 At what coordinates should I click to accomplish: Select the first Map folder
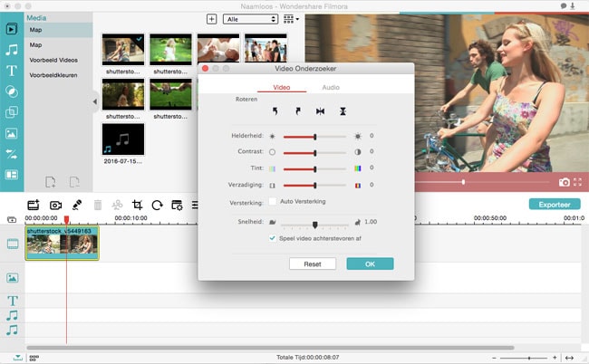(x=58, y=30)
